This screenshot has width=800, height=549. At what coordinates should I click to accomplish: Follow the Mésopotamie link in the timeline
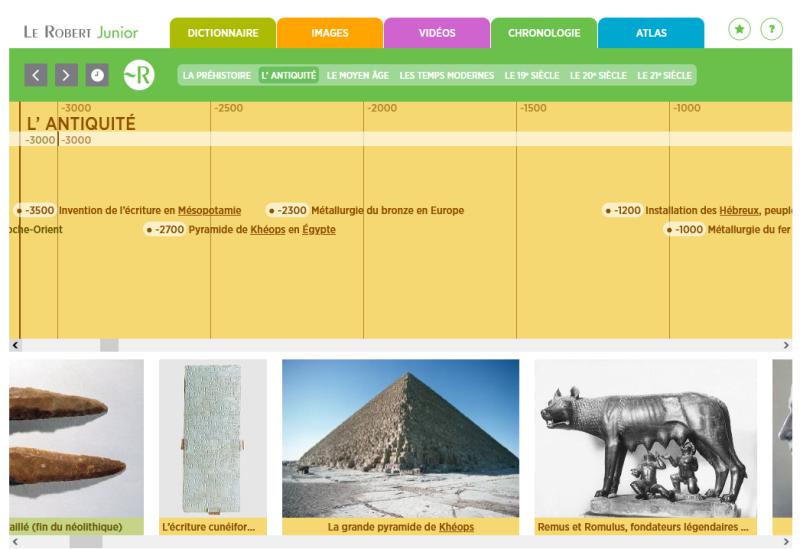(x=210, y=210)
